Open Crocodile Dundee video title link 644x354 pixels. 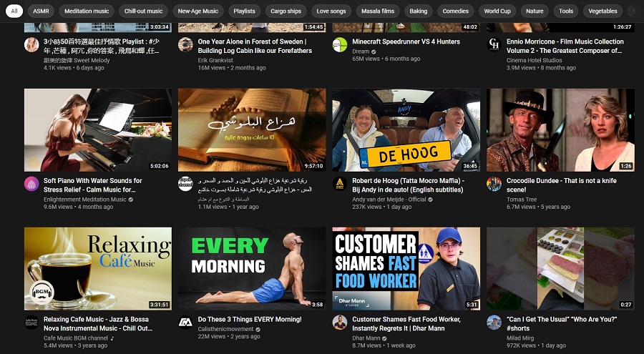(x=561, y=185)
